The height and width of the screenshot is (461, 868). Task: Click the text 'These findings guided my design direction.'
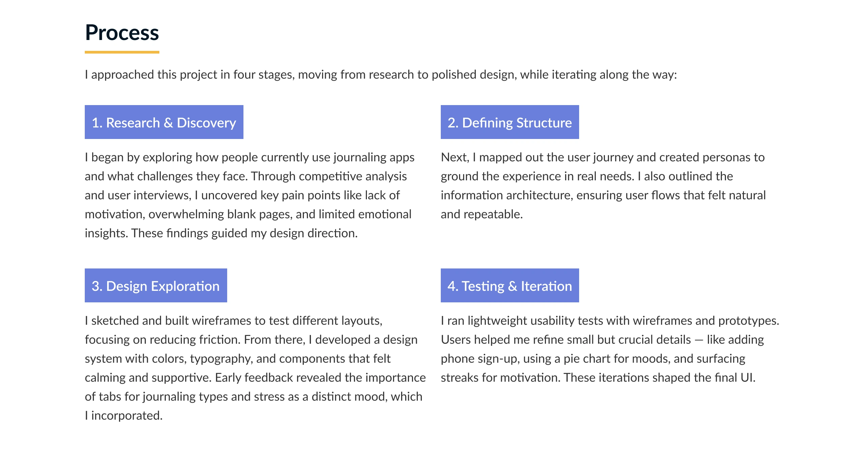pos(244,233)
